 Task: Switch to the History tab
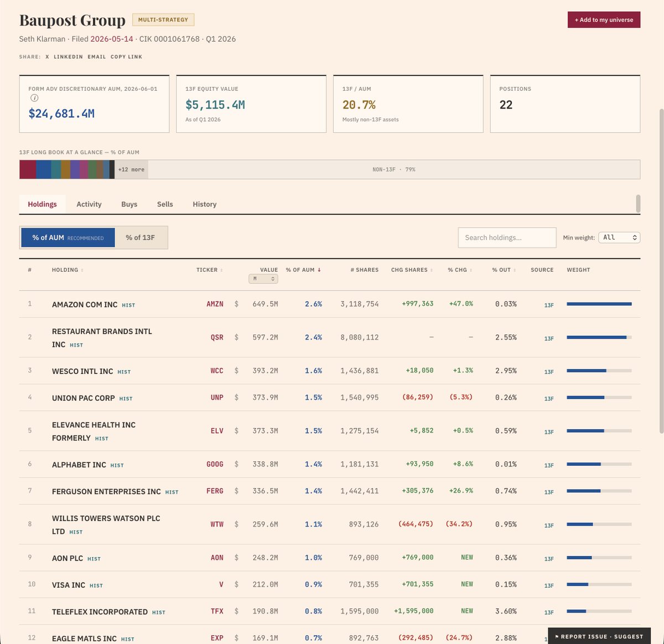pos(205,204)
